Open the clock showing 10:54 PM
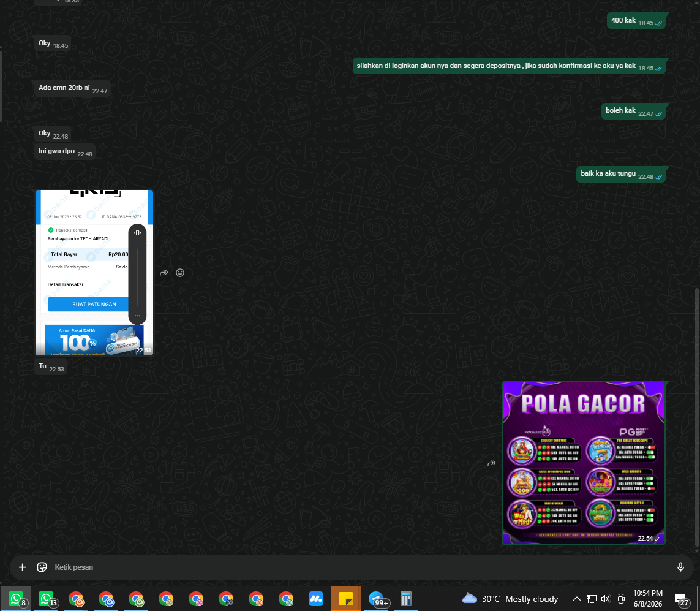Viewport: 700px width, 611px height. pyautogui.click(x=648, y=599)
